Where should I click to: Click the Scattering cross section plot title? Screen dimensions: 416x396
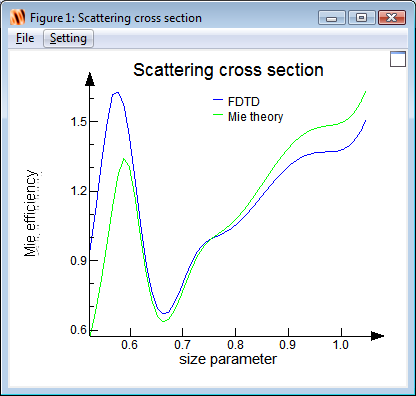coord(228,70)
